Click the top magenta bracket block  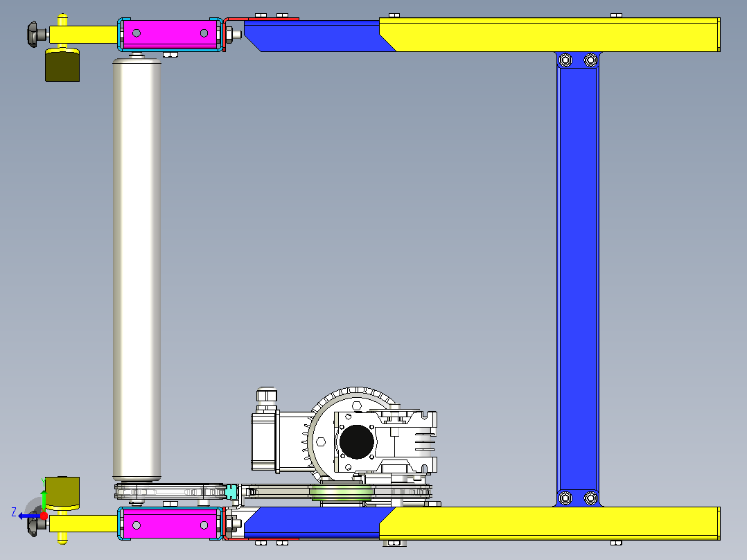(x=170, y=33)
